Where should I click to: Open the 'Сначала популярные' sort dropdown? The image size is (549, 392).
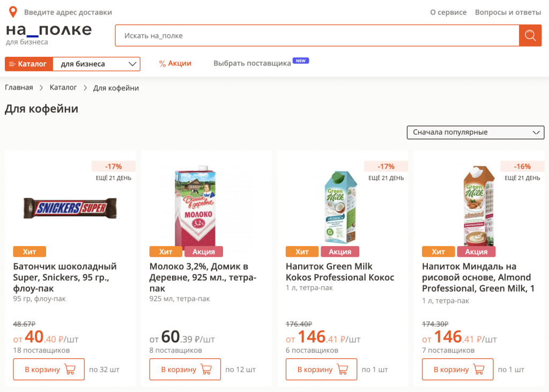(x=475, y=132)
